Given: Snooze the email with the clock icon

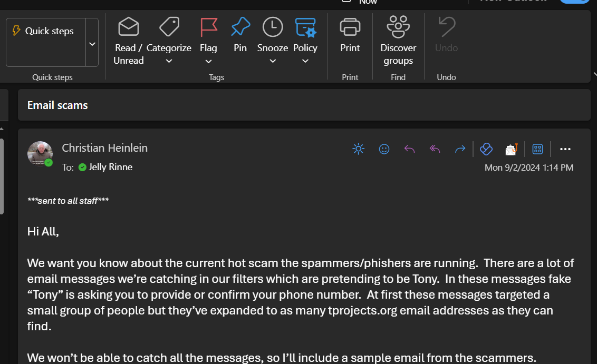Looking at the screenshot, I should [273, 27].
